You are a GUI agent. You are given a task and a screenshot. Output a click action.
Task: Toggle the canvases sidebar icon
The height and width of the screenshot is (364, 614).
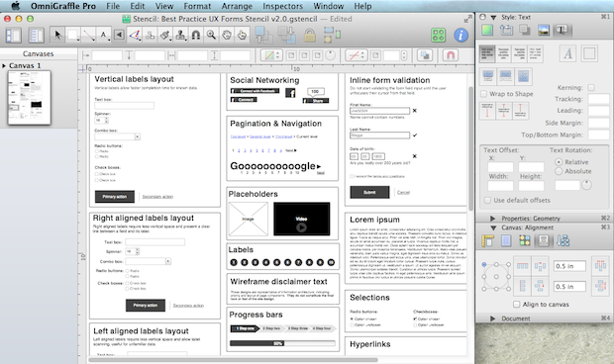[x=13, y=36]
